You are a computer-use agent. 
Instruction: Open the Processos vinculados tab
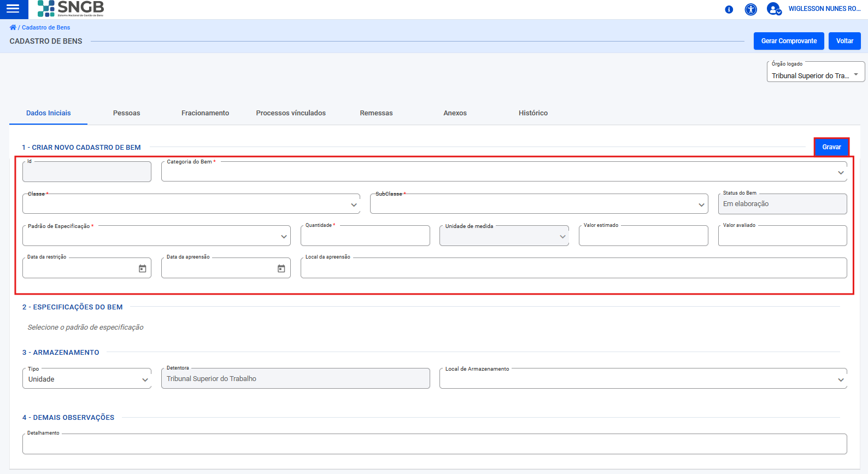[x=291, y=113]
